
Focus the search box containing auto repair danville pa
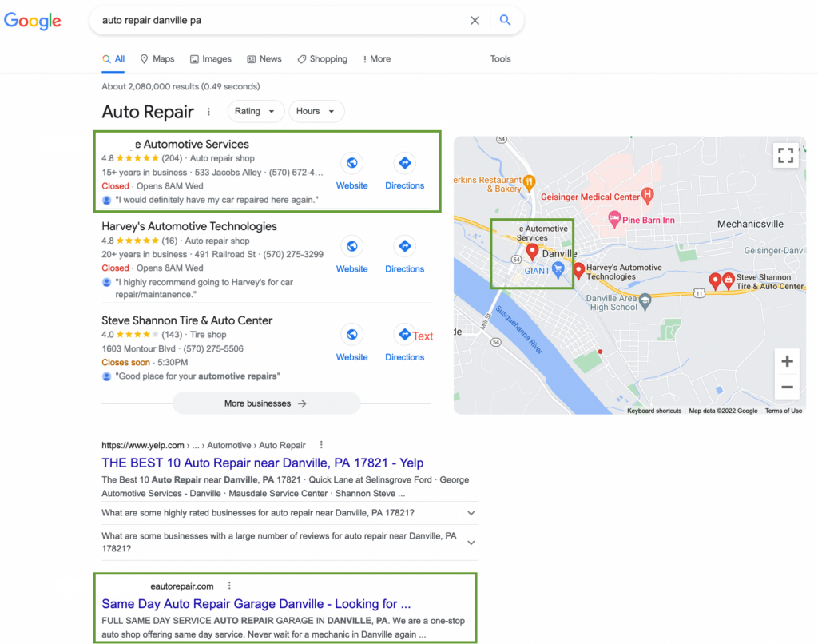[x=282, y=20]
